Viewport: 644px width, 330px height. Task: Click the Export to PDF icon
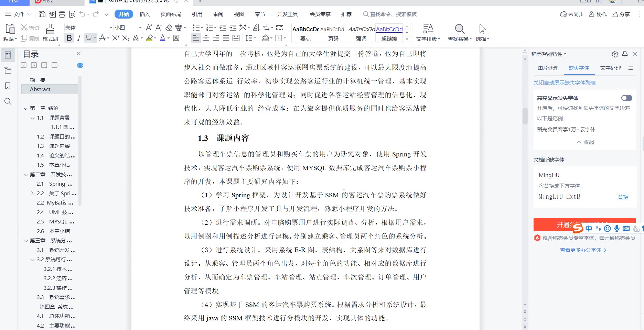(52, 14)
